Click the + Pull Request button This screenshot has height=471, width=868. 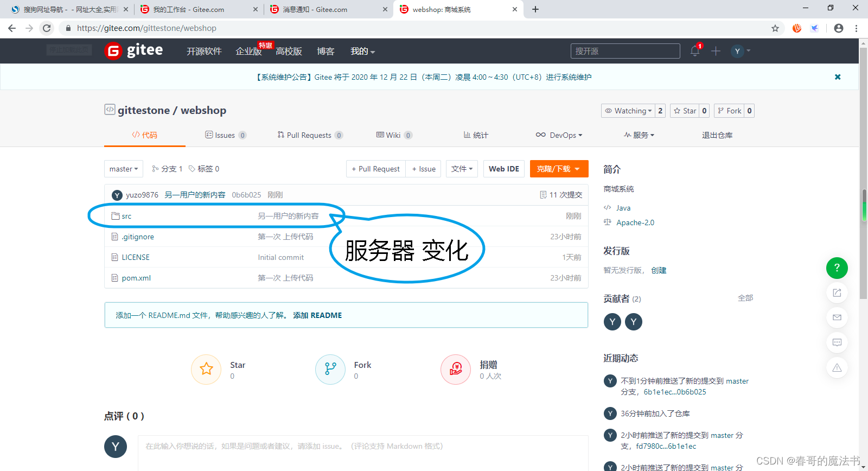coord(376,169)
